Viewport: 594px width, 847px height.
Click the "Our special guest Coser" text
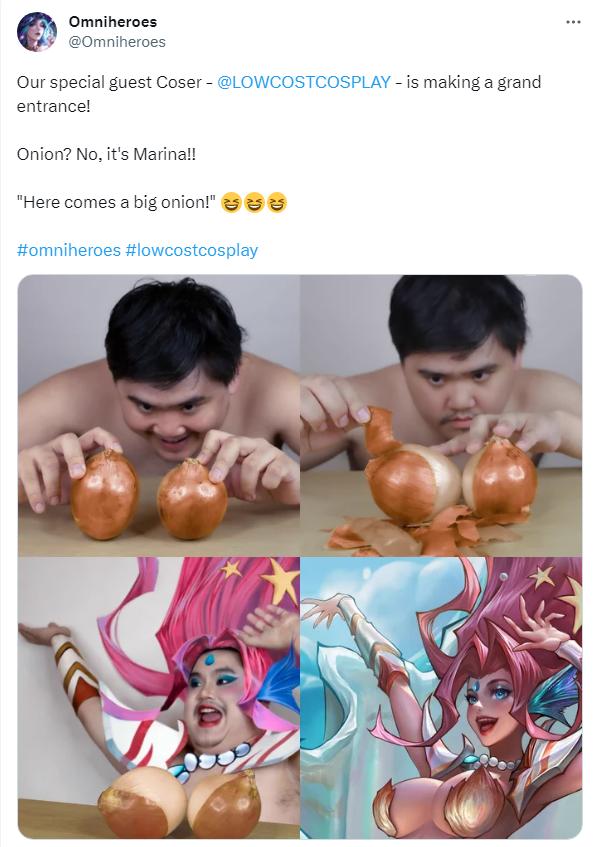[109, 82]
